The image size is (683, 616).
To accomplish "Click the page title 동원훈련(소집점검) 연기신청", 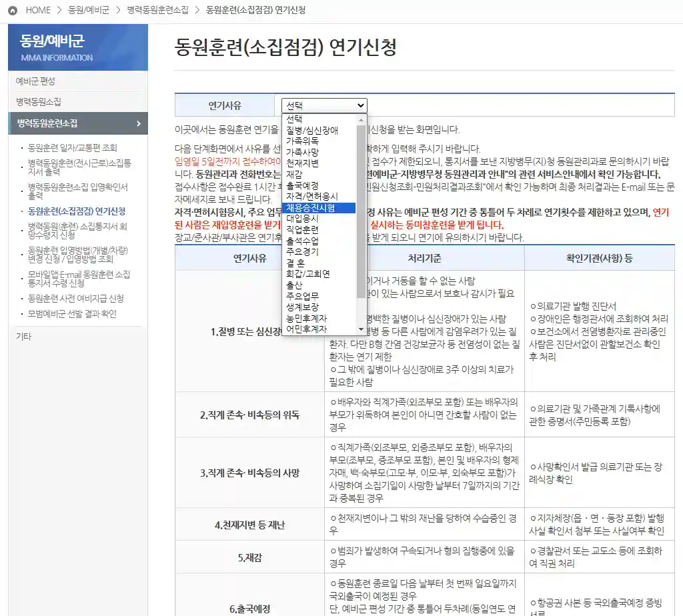I will point(285,47).
